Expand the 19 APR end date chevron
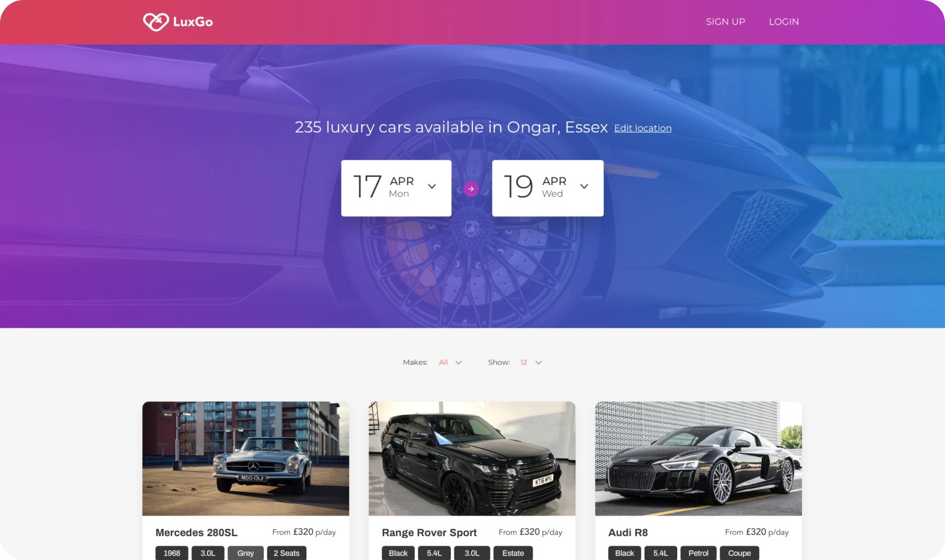The width and height of the screenshot is (945, 560). 584,187
